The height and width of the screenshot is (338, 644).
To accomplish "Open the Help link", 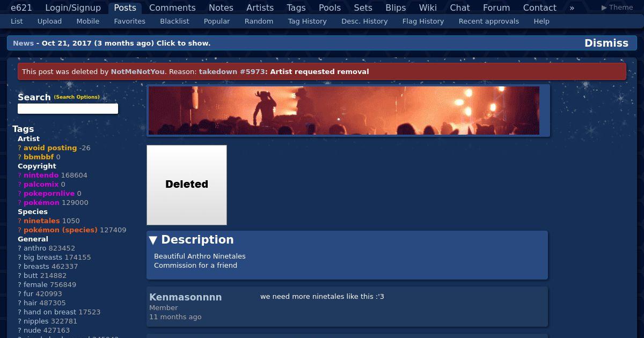I will pos(541,21).
